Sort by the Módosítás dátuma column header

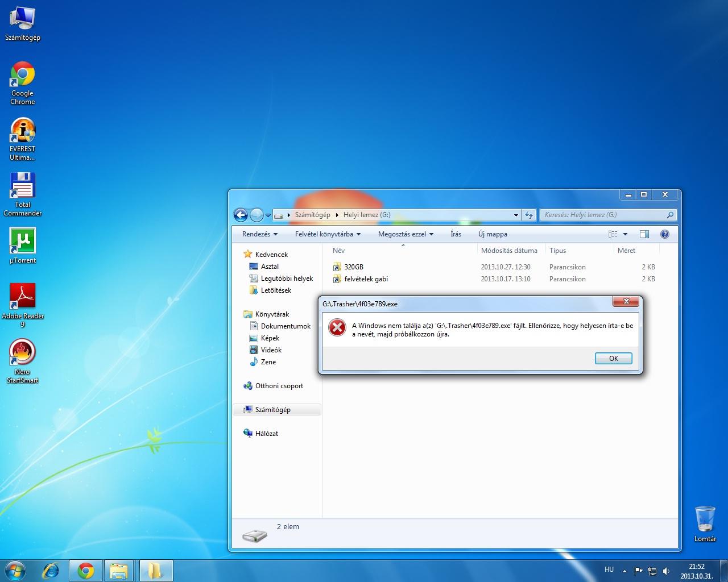coord(511,251)
